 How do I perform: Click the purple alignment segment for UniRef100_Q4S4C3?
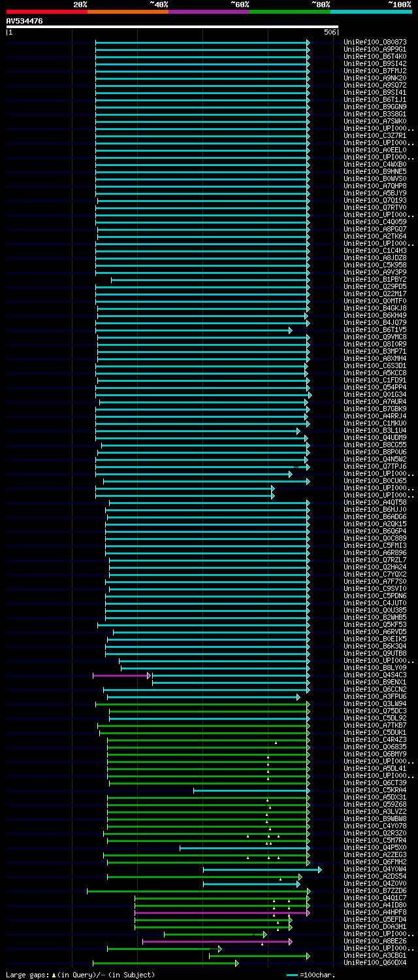coord(121,675)
